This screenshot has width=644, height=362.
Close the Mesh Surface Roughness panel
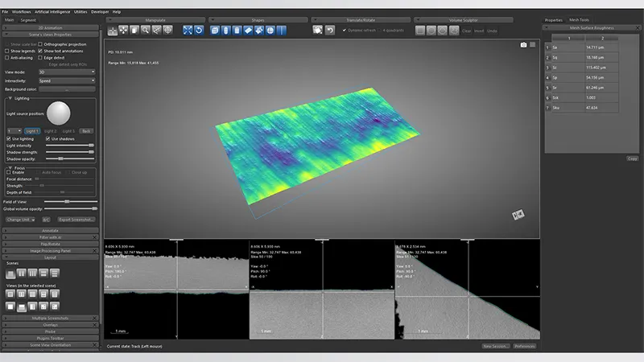[638, 28]
